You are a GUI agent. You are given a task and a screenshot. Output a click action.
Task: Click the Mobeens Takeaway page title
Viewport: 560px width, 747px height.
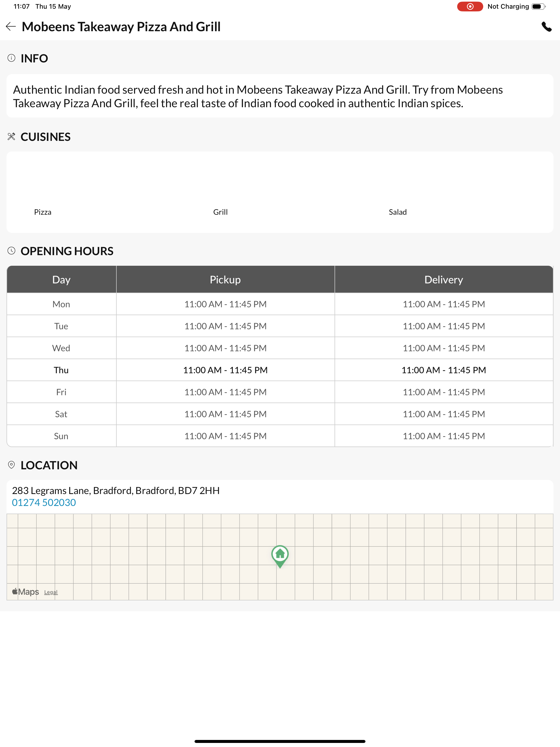121,27
